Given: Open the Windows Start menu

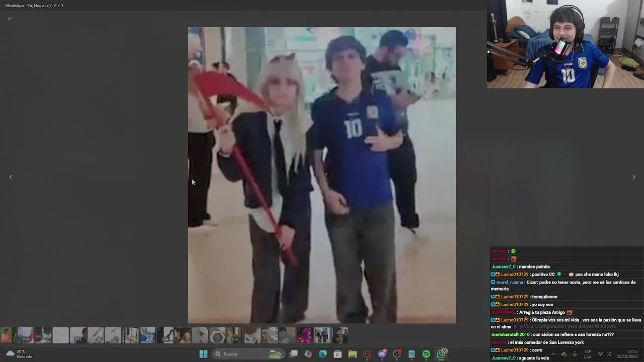Looking at the screenshot, I should coord(203,354).
